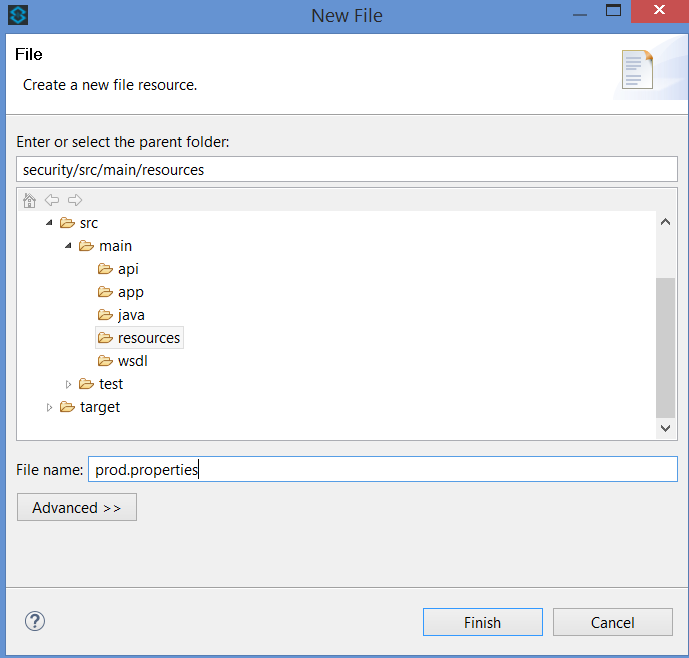Viewport: 689px width, 658px height.
Task: Click the Home icon above folder tree
Action: click(x=29, y=200)
